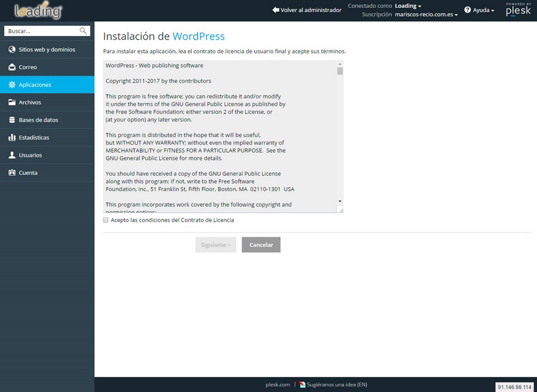
Task: Click the search magnifier icon
Action: 83,31
